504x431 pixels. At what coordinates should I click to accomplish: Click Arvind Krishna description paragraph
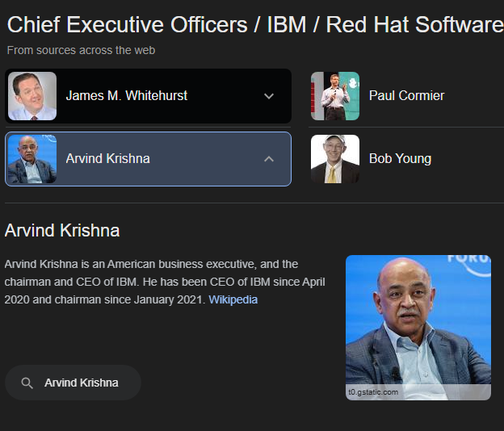pyautogui.click(x=165, y=282)
